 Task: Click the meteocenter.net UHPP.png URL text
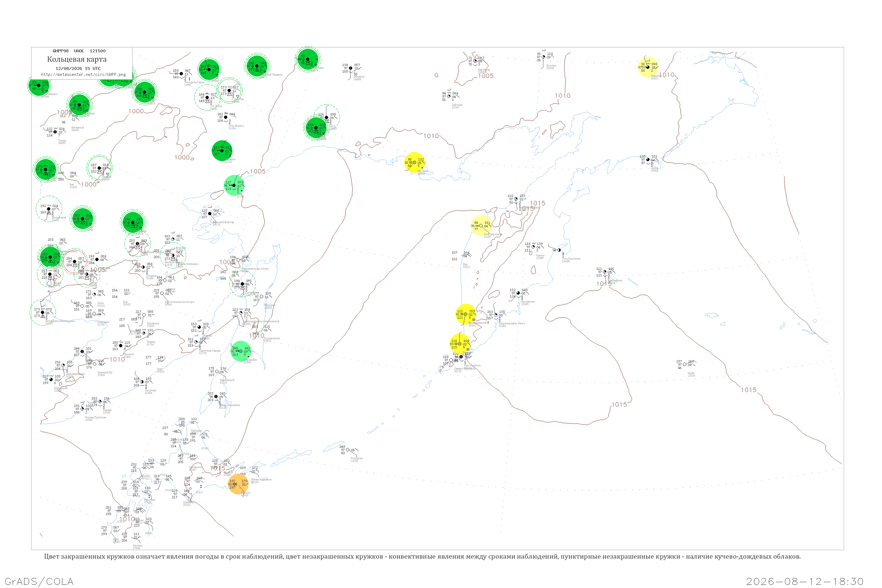click(83, 74)
